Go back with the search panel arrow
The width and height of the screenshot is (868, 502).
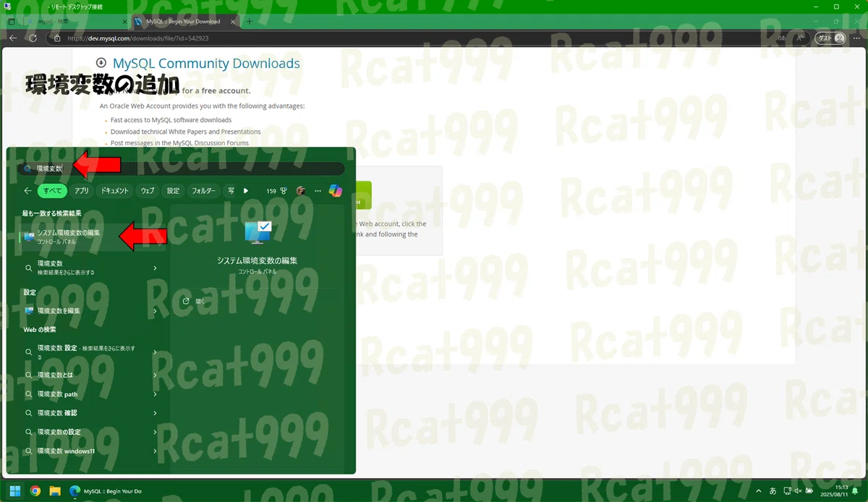27,191
